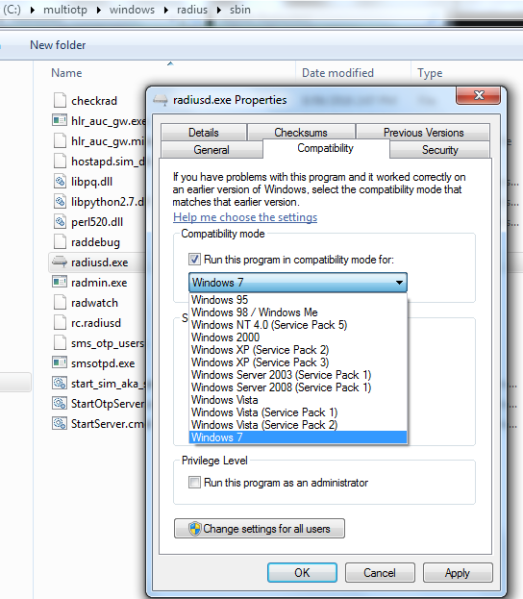523x599 pixels.
Task: Navigate to multiotp in address bar
Action: point(65,9)
